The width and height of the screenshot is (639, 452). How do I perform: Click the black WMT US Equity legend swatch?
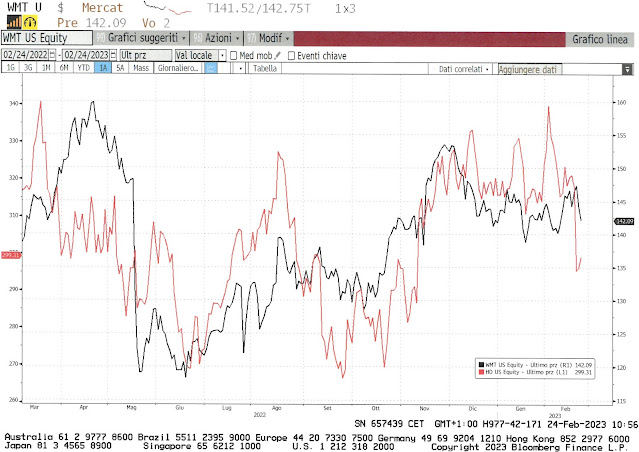(x=481, y=365)
